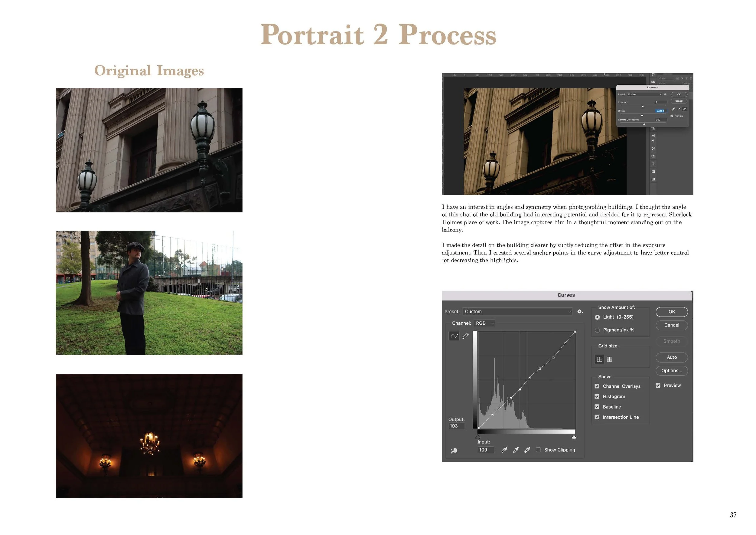Open the Channel RGB dropdown

484,323
